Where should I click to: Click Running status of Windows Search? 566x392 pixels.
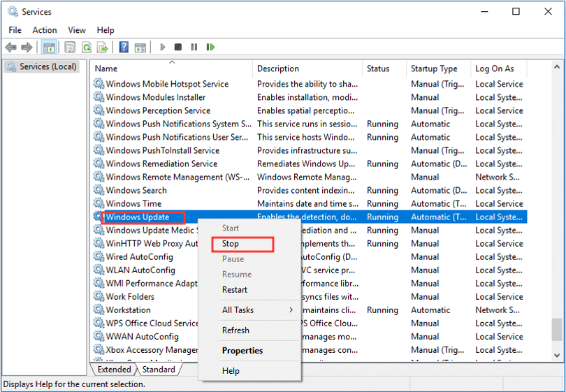coord(383,190)
